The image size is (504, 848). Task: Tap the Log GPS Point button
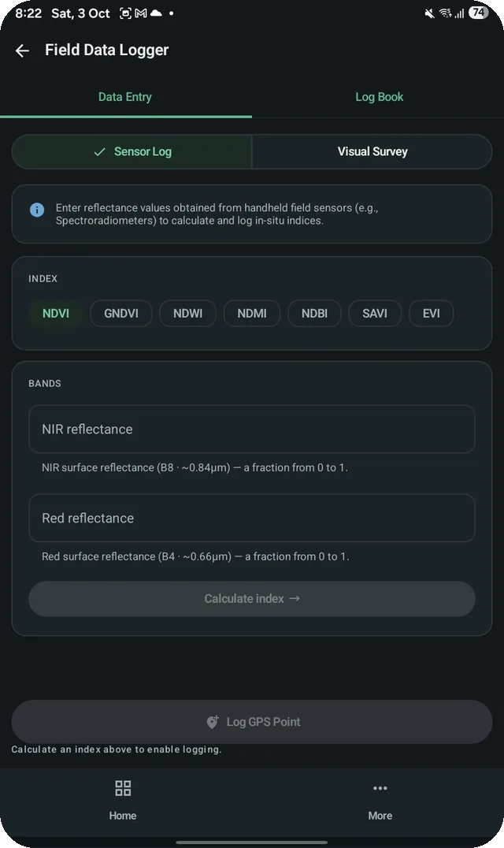(252, 721)
